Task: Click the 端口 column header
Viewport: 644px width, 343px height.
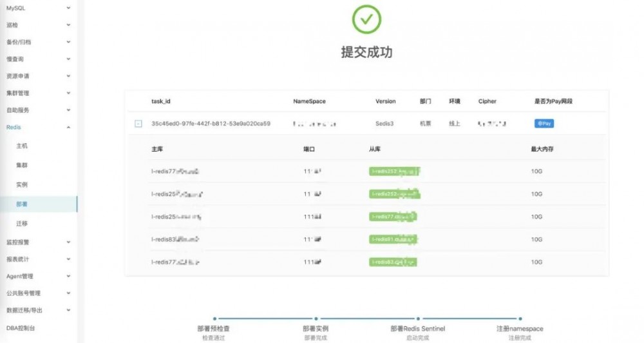Action: (309, 149)
